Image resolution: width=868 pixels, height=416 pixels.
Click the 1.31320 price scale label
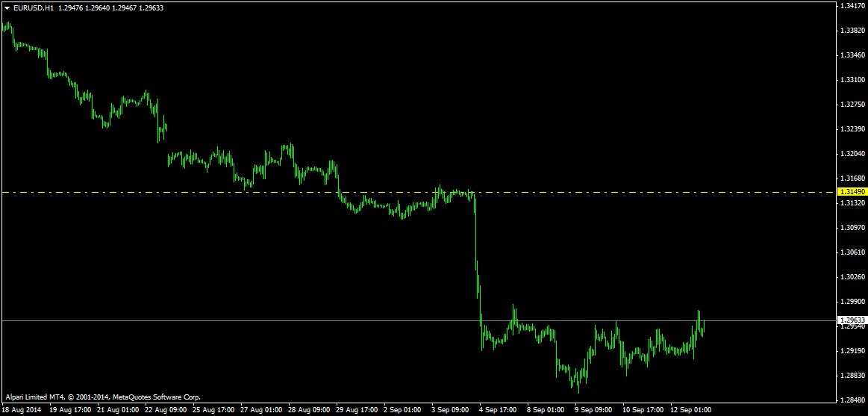tap(852, 203)
